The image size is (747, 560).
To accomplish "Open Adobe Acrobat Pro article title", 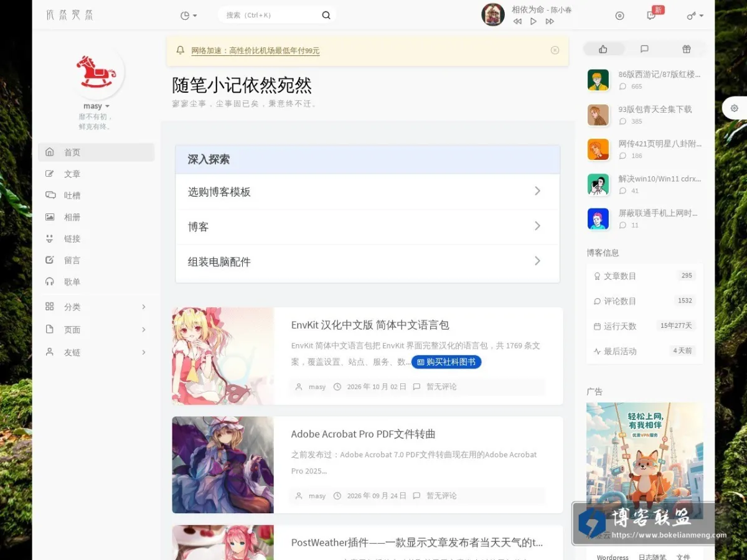I will [x=363, y=434].
